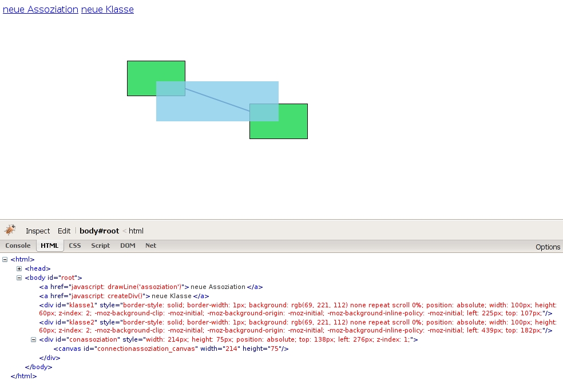The height and width of the screenshot is (392, 563).
Task: Collapse the <body id="root"> node
Action: [19, 278]
